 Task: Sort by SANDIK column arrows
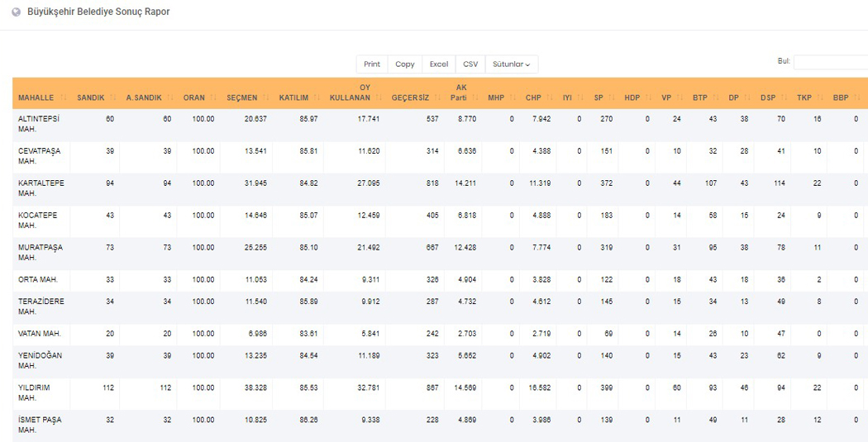pyautogui.click(x=113, y=97)
